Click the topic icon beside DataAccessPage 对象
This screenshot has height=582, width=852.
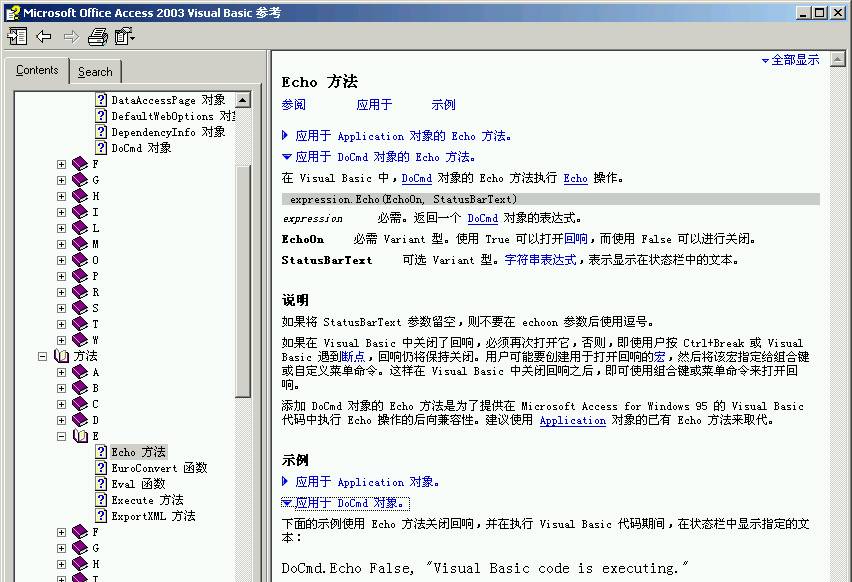pos(101,99)
